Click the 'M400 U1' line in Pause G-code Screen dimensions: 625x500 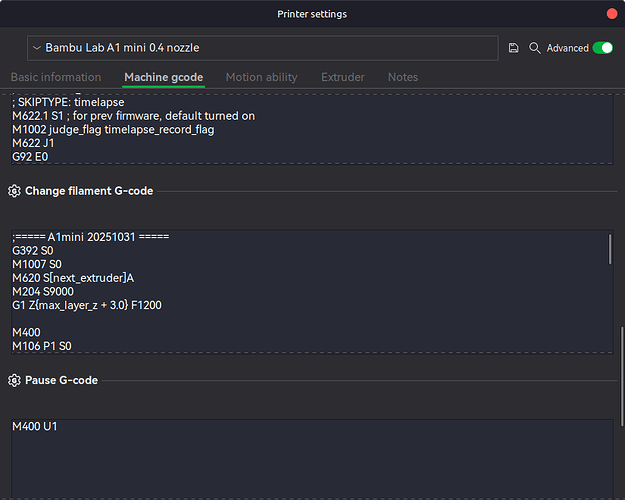[x=35, y=427]
